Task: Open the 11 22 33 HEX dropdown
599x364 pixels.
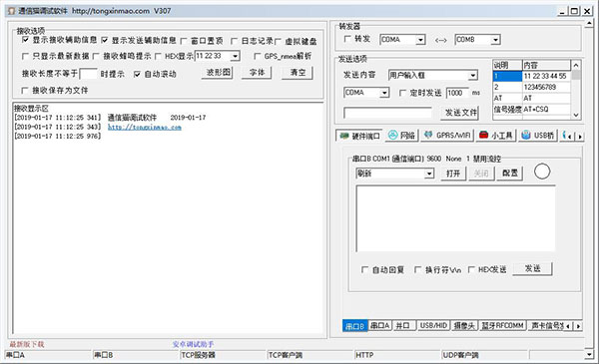Action: (x=236, y=56)
